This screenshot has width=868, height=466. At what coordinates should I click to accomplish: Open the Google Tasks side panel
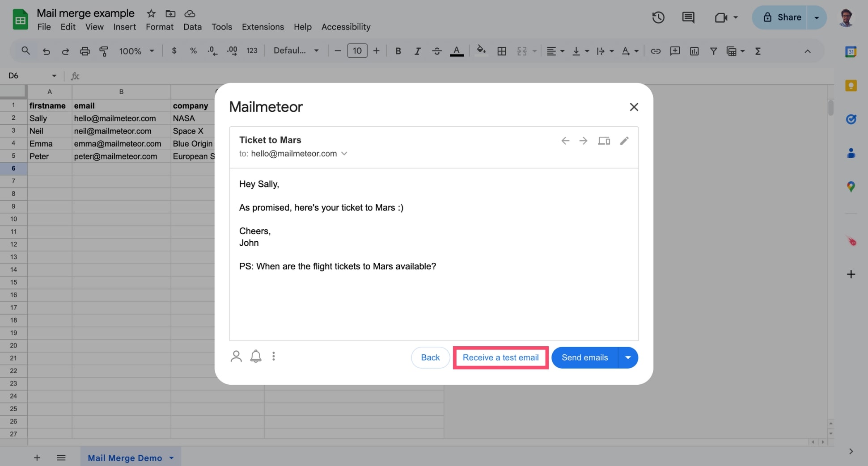(851, 119)
